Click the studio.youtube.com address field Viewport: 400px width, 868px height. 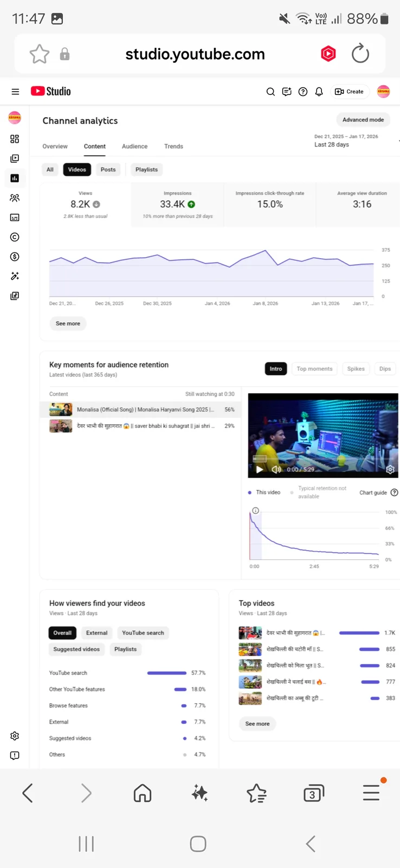[195, 54]
